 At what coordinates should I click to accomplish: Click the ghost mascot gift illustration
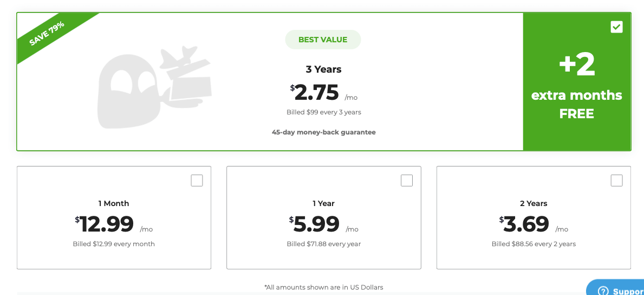(x=154, y=87)
